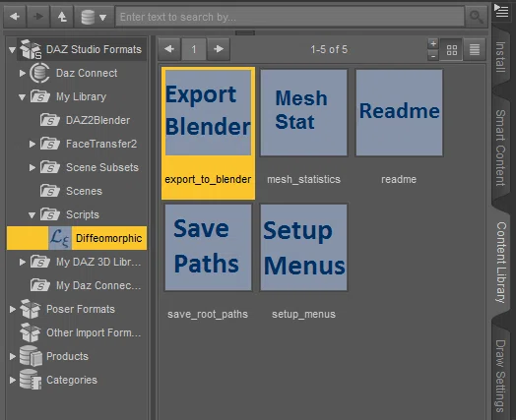The width and height of the screenshot is (516, 420).
Task: Go back with the toolbar left arrow
Action: click(15, 17)
